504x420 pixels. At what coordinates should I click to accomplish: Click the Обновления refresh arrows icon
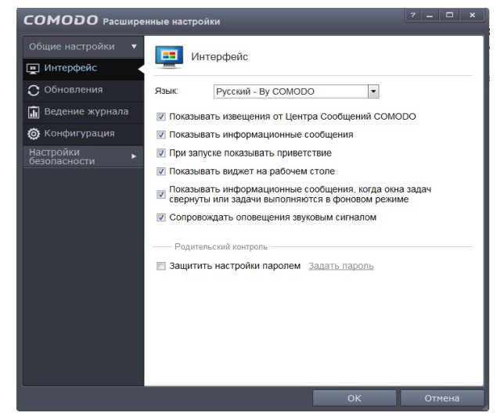(34, 90)
